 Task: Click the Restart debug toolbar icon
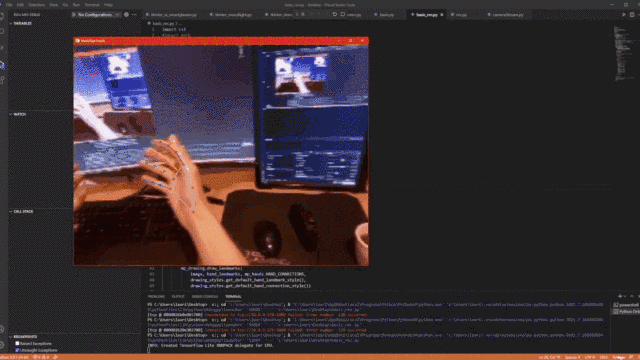point(335,14)
